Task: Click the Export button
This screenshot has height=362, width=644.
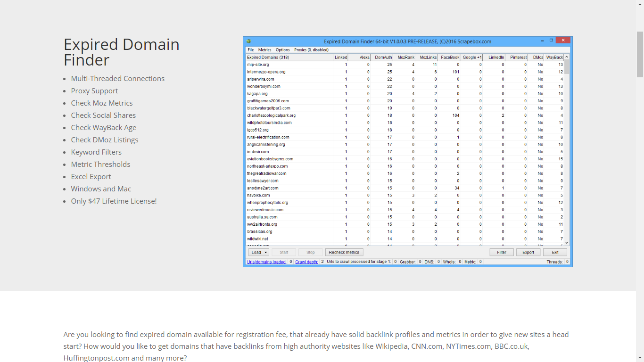Action: (528, 252)
